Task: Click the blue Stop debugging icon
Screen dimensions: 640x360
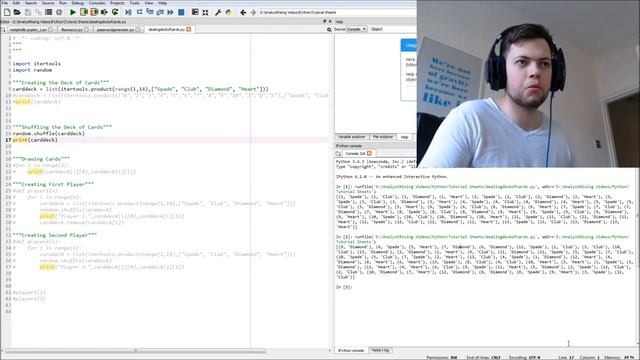Action: (181, 12)
